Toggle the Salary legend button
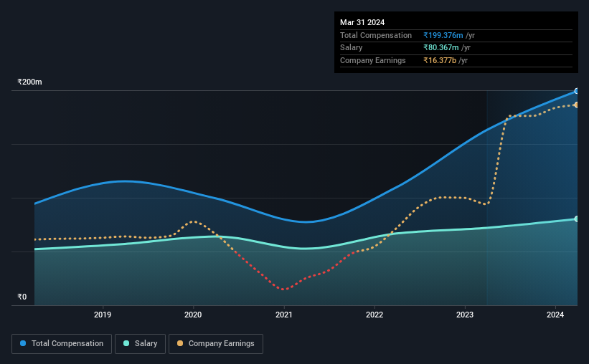 click(x=140, y=344)
